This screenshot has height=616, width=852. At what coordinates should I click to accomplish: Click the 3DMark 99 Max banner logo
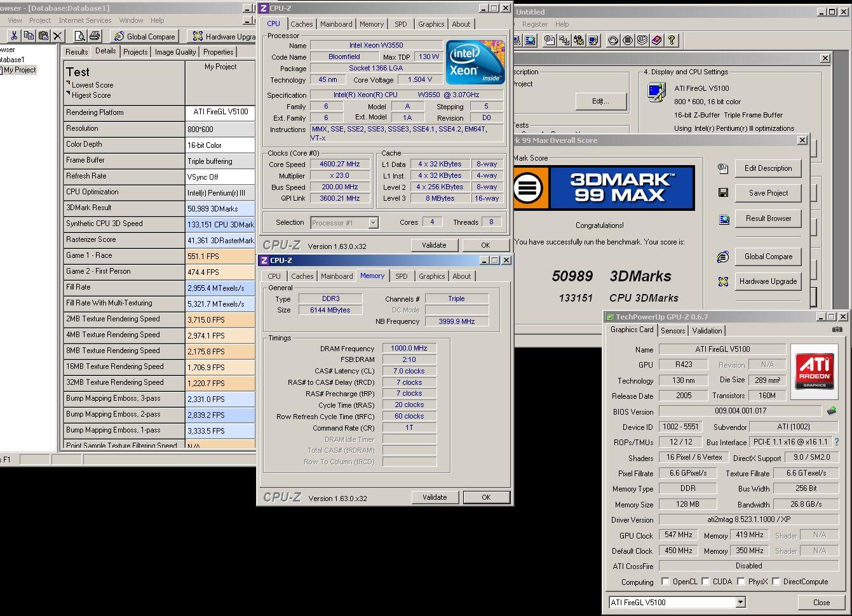(x=604, y=187)
